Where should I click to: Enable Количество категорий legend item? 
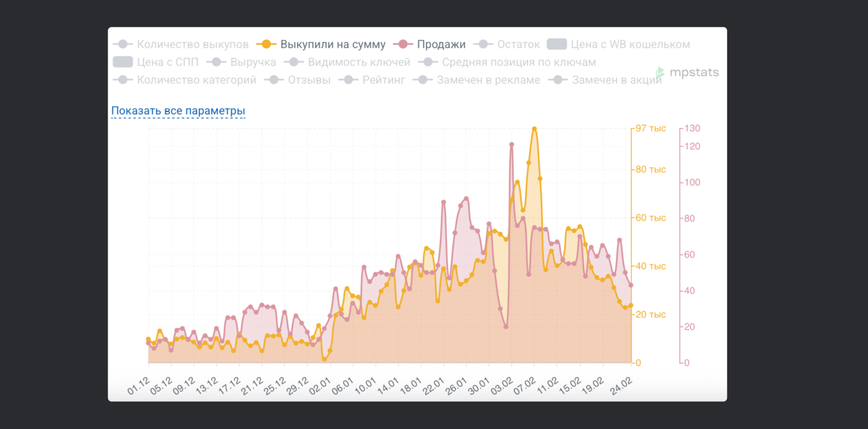click(185, 80)
